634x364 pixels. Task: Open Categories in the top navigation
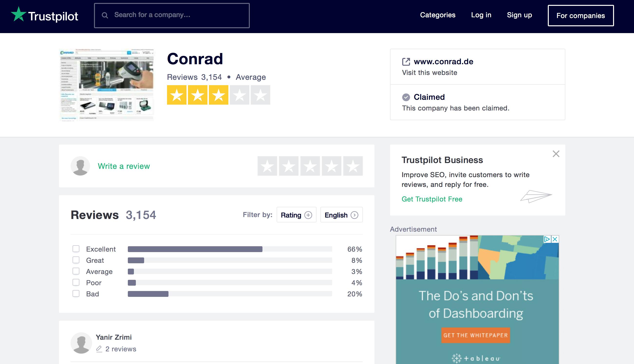(x=438, y=15)
